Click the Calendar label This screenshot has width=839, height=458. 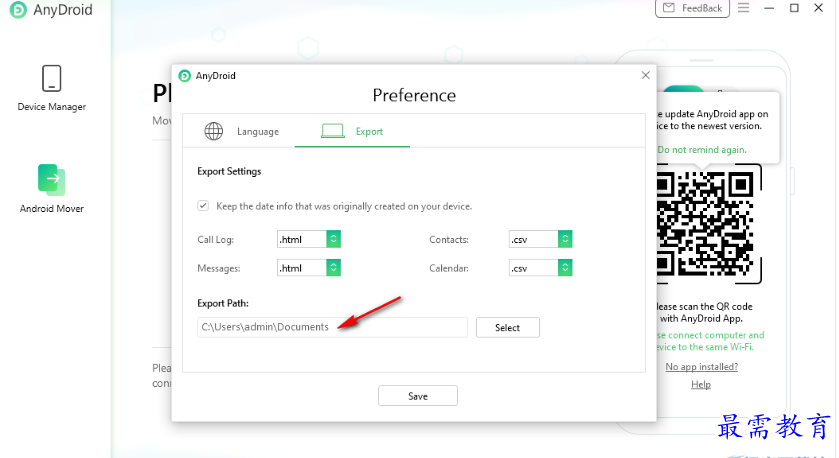(449, 268)
